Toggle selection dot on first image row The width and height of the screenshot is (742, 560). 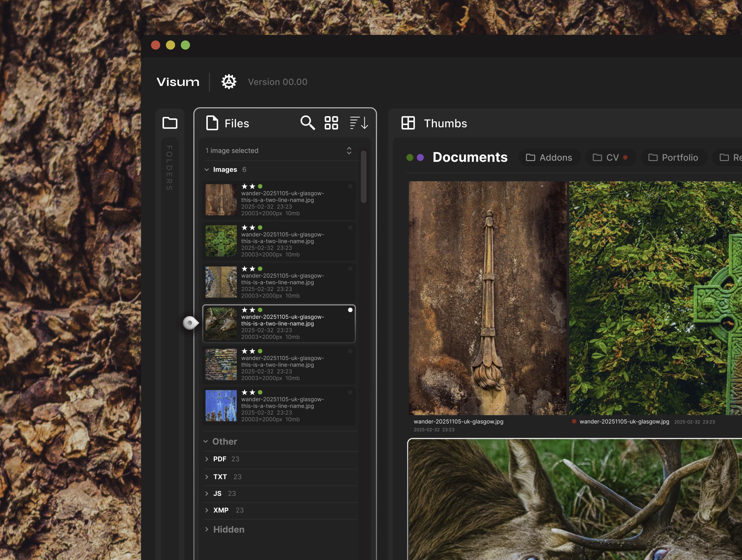(x=350, y=186)
